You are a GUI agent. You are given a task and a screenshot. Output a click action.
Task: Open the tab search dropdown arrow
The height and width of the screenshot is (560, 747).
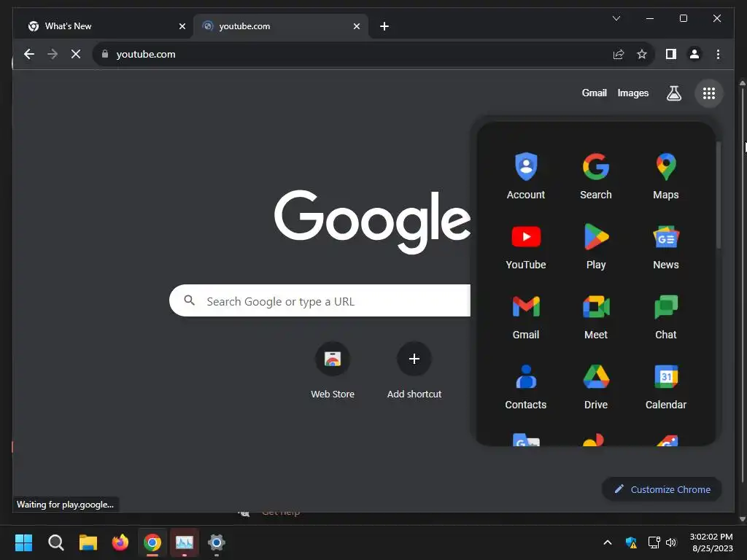pos(616,18)
